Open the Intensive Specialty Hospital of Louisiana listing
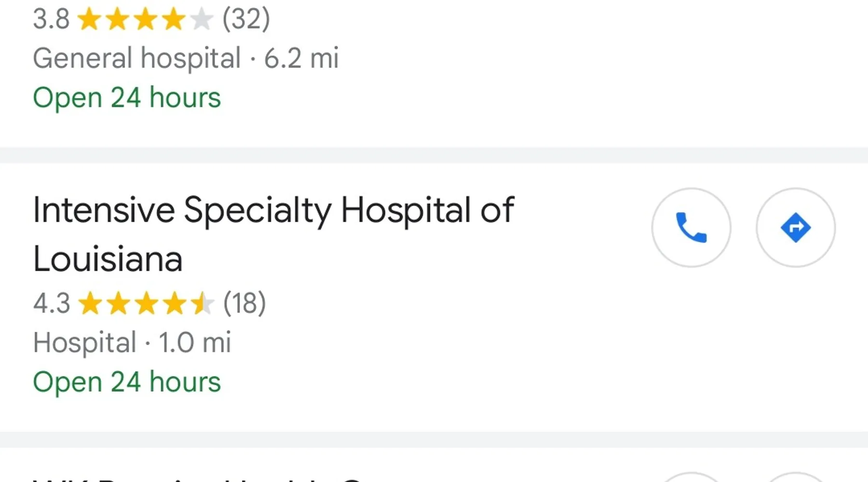This screenshot has width=868, height=482. (273, 234)
